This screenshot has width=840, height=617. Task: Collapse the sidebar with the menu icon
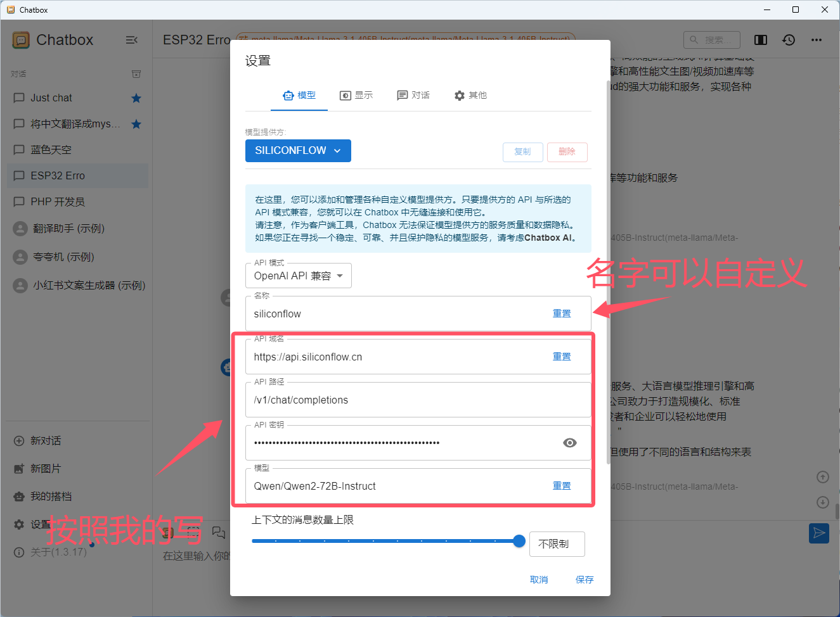pyautogui.click(x=132, y=40)
